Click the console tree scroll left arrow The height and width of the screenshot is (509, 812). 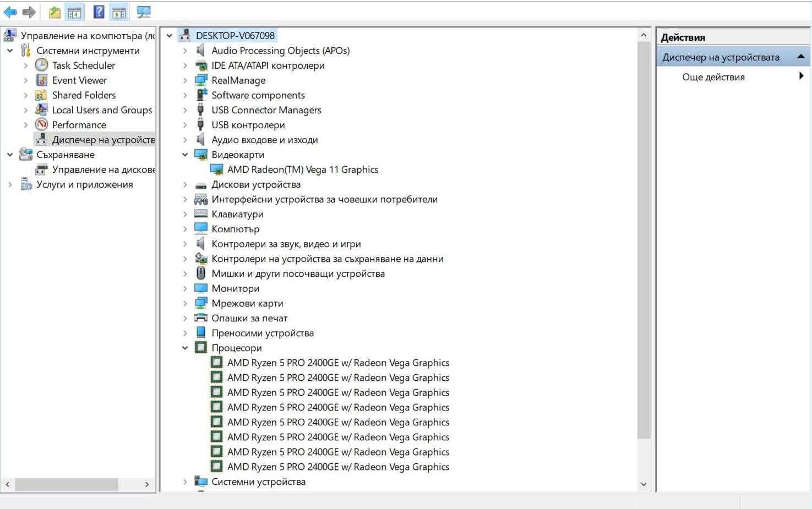click(7, 484)
